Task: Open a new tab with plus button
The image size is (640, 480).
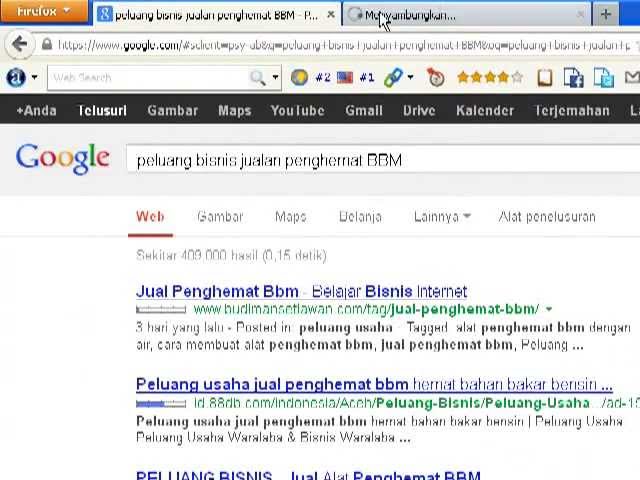Action: 605,14
